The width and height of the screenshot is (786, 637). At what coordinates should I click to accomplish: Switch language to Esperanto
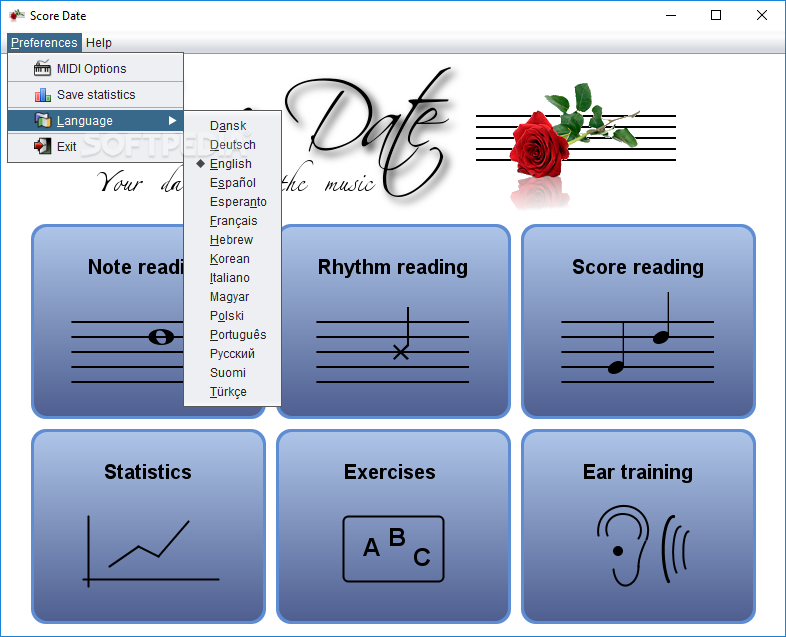pyautogui.click(x=232, y=202)
